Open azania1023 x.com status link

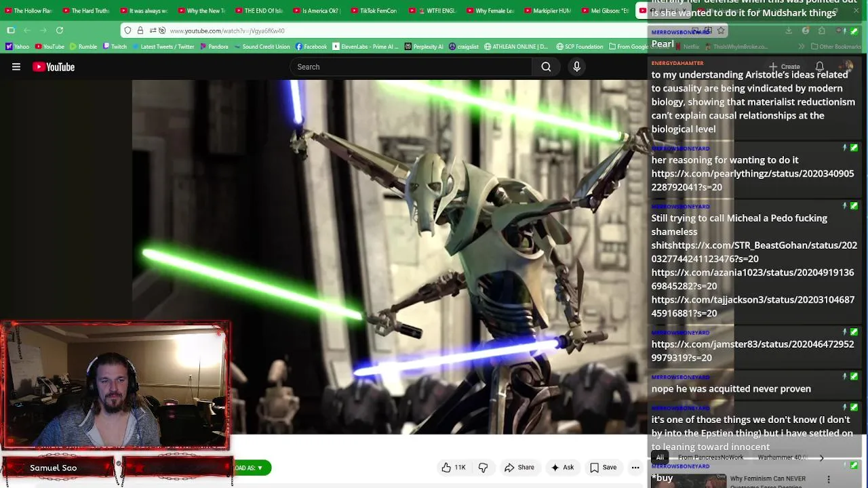tap(753, 279)
